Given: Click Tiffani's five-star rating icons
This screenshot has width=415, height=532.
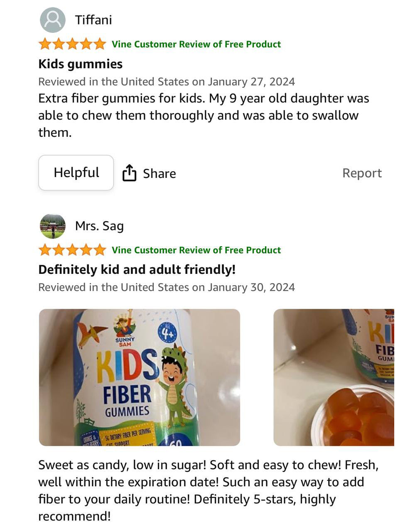Looking at the screenshot, I should pyautogui.click(x=72, y=44).
